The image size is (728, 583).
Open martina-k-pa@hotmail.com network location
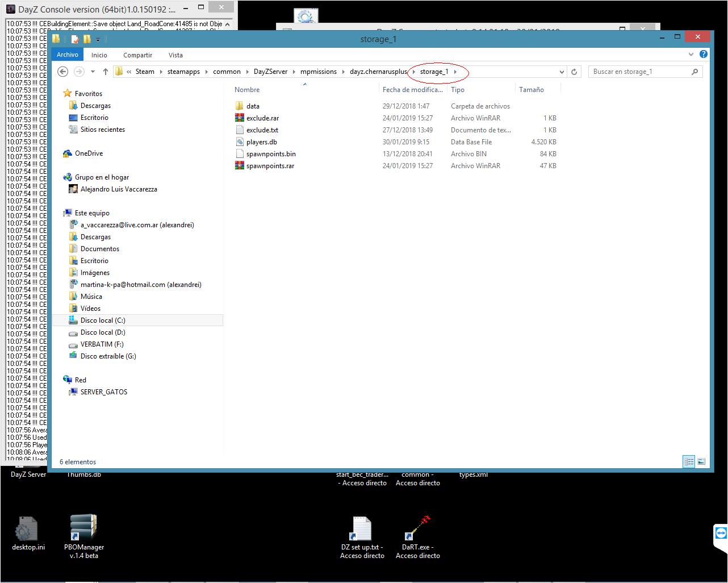pos(141,285)
